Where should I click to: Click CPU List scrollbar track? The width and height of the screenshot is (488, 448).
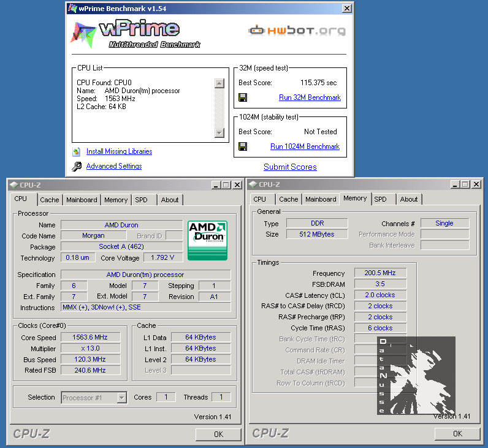pyautogui.click(x=219, y=108)
